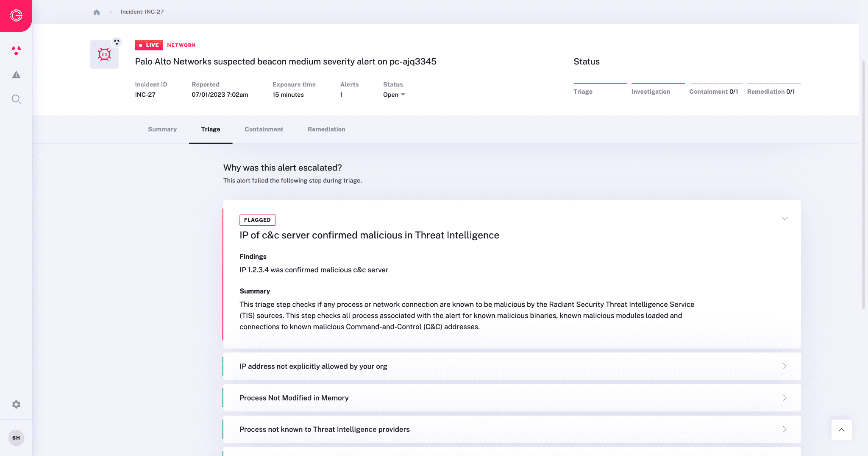Open the Remediation tab

click(x=326, y=129)
